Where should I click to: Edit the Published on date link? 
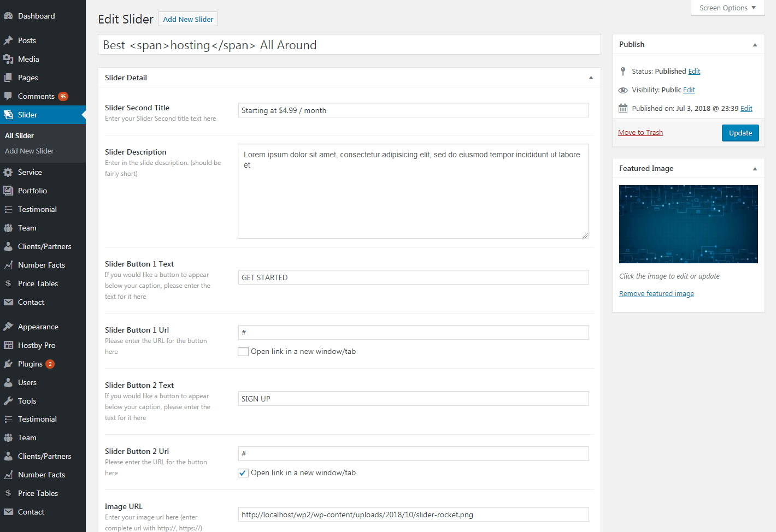[x=746, y=109]
